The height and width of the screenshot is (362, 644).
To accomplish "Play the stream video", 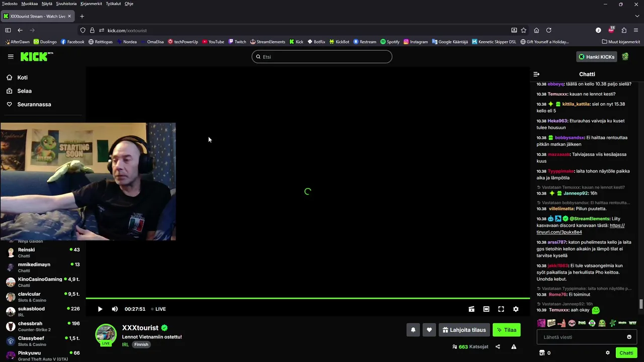I will tap(100, 309).
